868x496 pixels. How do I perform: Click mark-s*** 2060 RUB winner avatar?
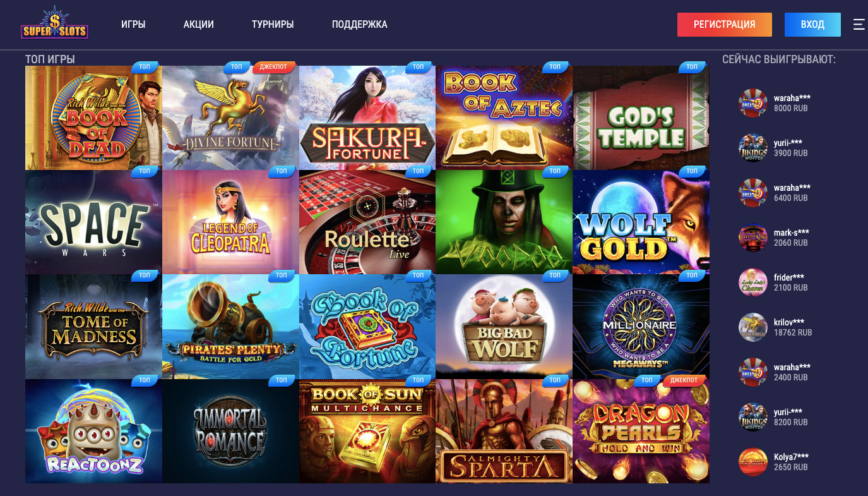coord(752,238)
